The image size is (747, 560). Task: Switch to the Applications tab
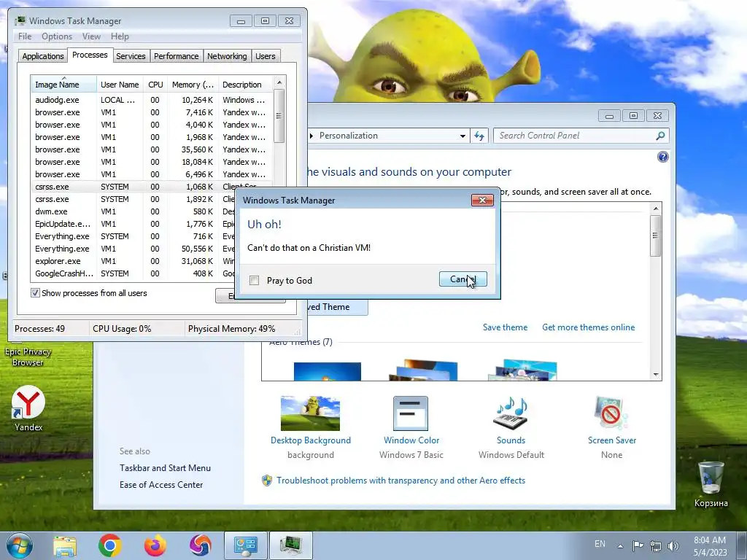click(43, 56)
